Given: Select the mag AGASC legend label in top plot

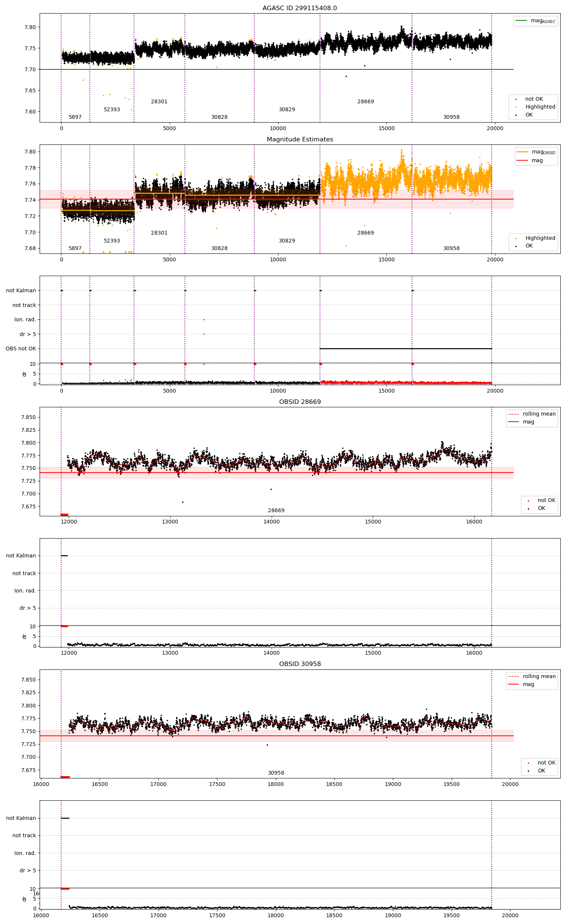Looking at the screenshot, I should [543, 21].
